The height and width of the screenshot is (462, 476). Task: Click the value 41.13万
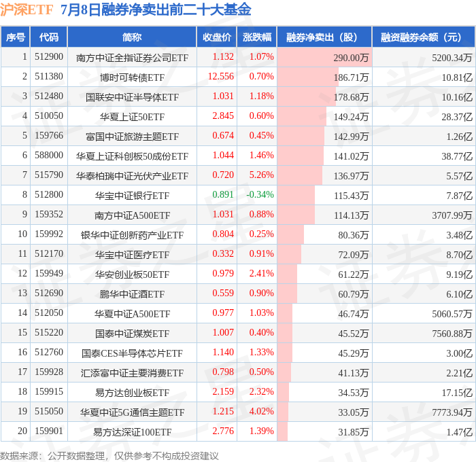click(x=354, y=373)
